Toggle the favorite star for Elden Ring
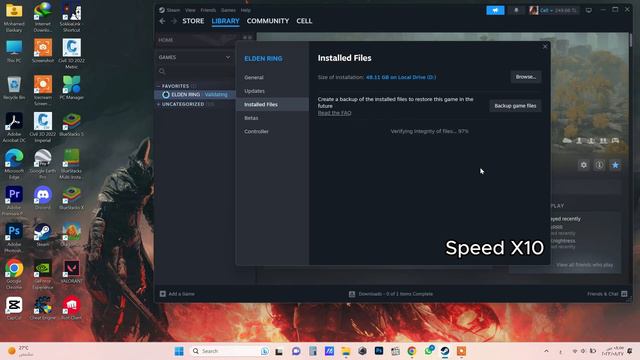The image size is (640, 360). (x=615, y=165)
